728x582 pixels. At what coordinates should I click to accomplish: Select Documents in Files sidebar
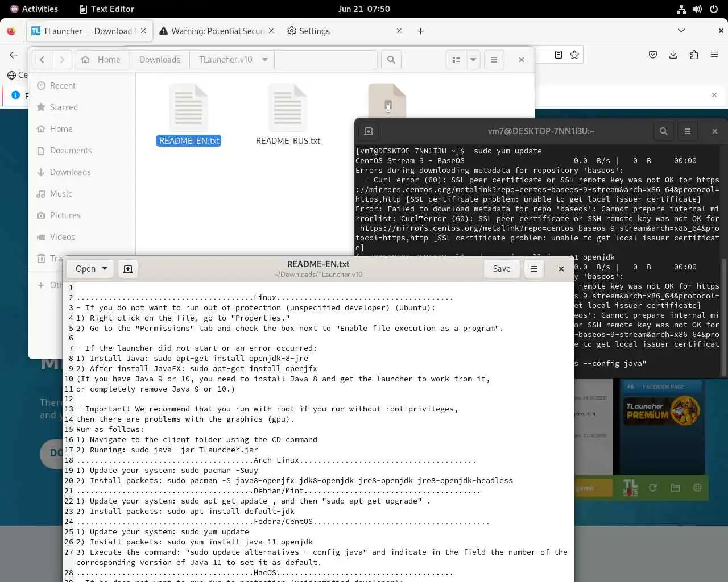[82, 150]
